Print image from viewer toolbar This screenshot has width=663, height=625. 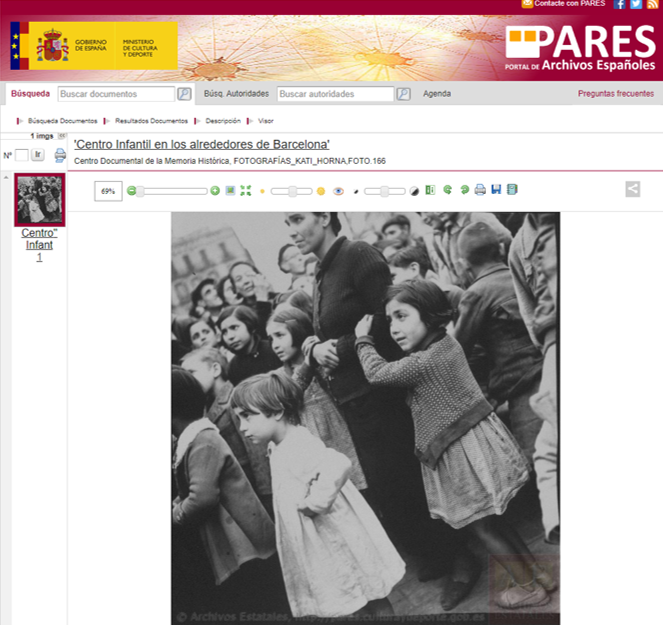[480, 190]
